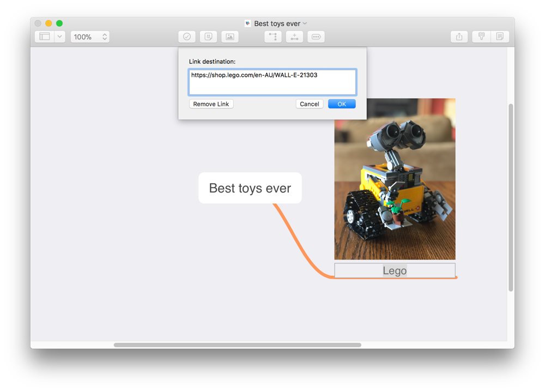Confirm the link with OK

coord(342,104)
